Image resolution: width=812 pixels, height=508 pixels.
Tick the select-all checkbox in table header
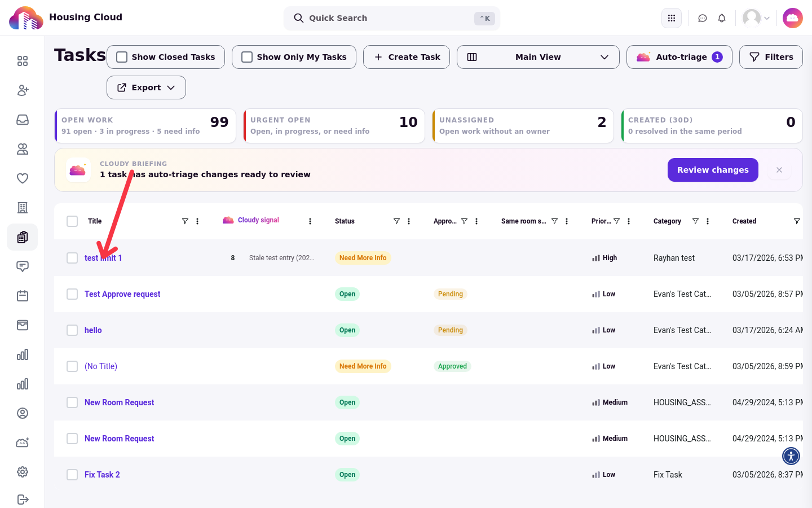(x=72, y=221)
